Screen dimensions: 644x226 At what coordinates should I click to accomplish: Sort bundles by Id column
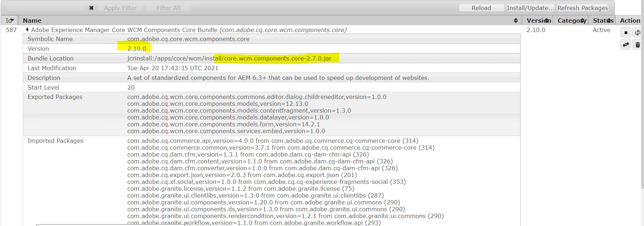tap(10, 21)
